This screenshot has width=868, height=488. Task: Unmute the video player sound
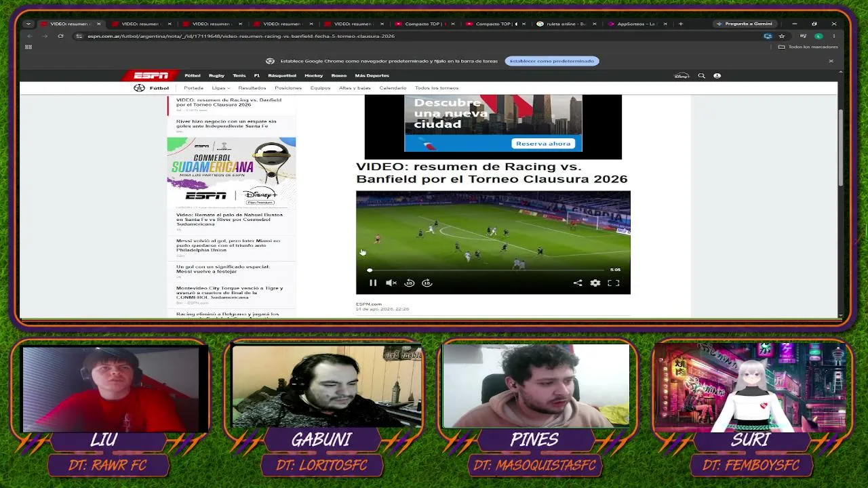point(391,283)
